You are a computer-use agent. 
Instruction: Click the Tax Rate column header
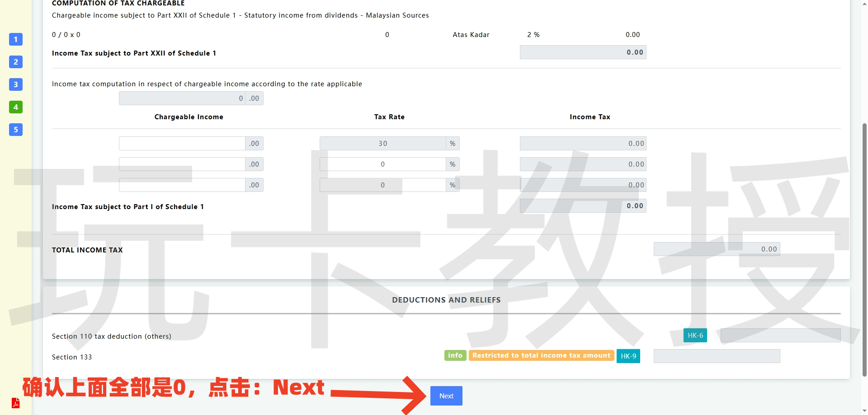coord(389,117)
